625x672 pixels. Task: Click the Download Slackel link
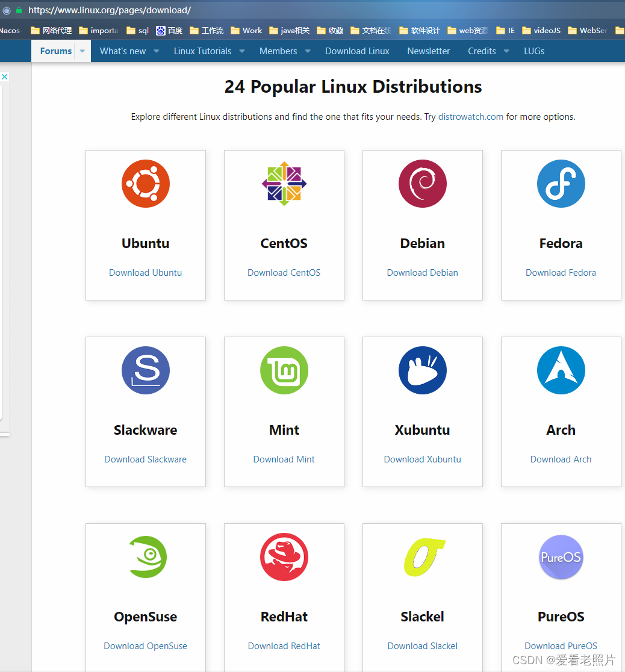coord(422,646)
